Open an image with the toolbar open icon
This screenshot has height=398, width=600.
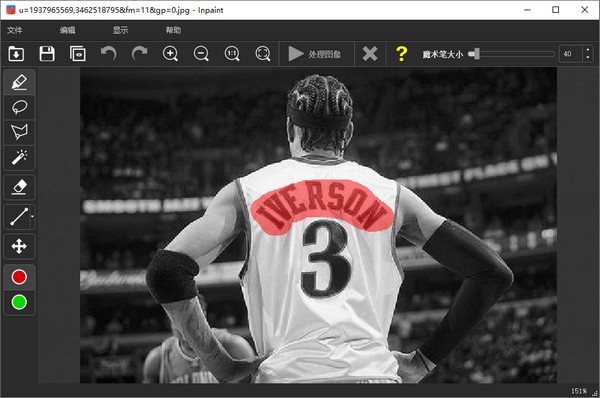16,54
